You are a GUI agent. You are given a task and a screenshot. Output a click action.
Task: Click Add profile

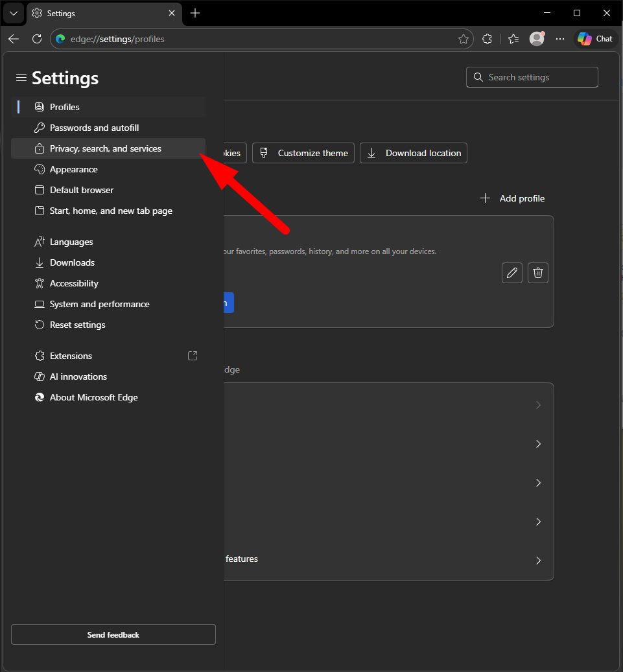(x=513, y=198)
